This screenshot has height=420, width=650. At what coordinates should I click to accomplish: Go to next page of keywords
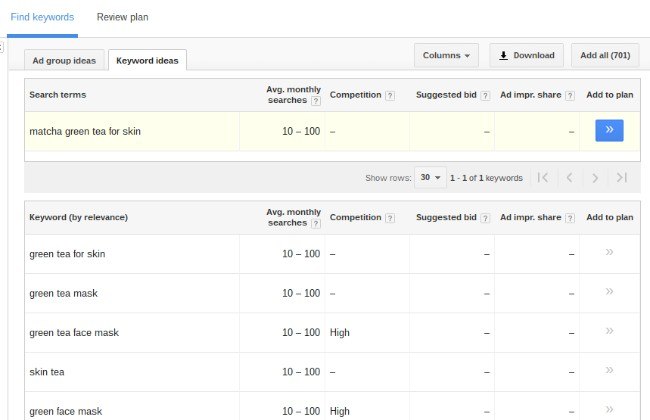[595, 177]
